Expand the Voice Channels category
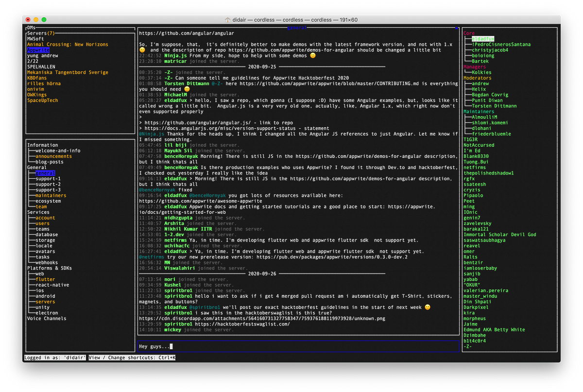The height and width of the screenshot is (392, 583). pyautogui.click(x=47, y=318)
